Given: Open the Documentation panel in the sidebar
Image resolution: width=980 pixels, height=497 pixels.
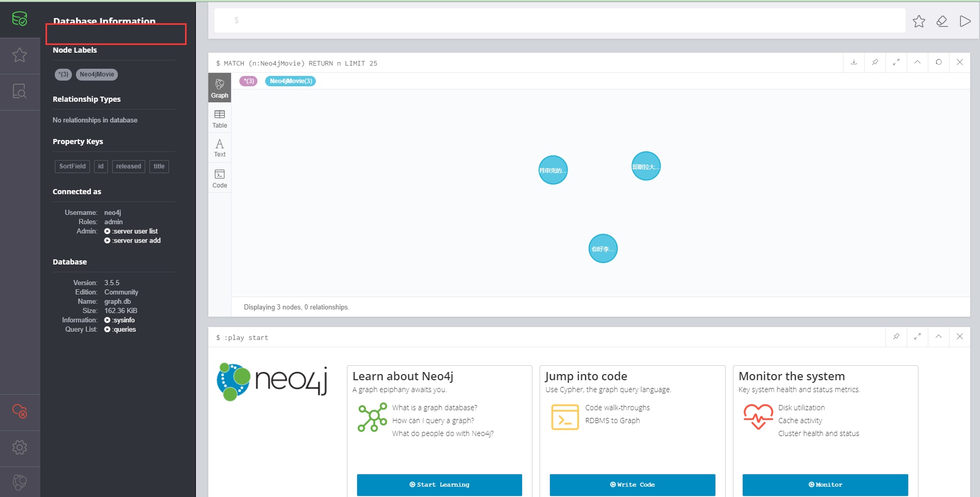Looking at the screenshot, I should (x=20, y=91).
